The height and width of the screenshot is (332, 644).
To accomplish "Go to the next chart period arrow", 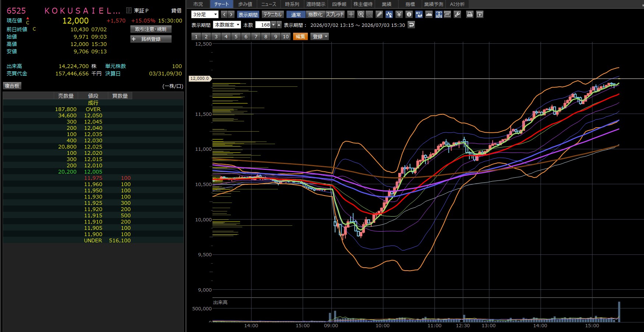I will point(231,14).
